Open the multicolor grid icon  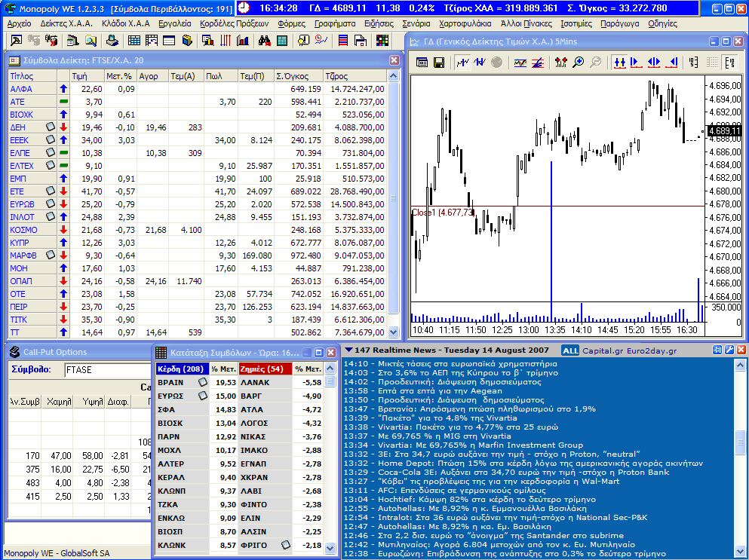click(x=382, y=41)
